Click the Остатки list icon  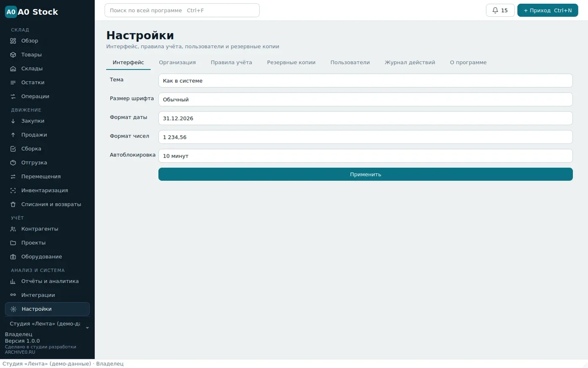13,82
